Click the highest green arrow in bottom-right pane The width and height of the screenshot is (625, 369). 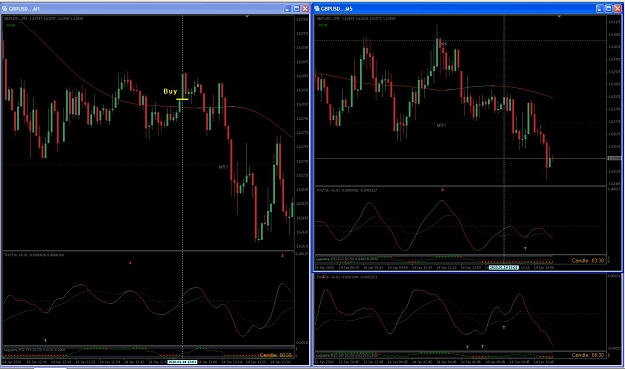click(x=504, y=327)
